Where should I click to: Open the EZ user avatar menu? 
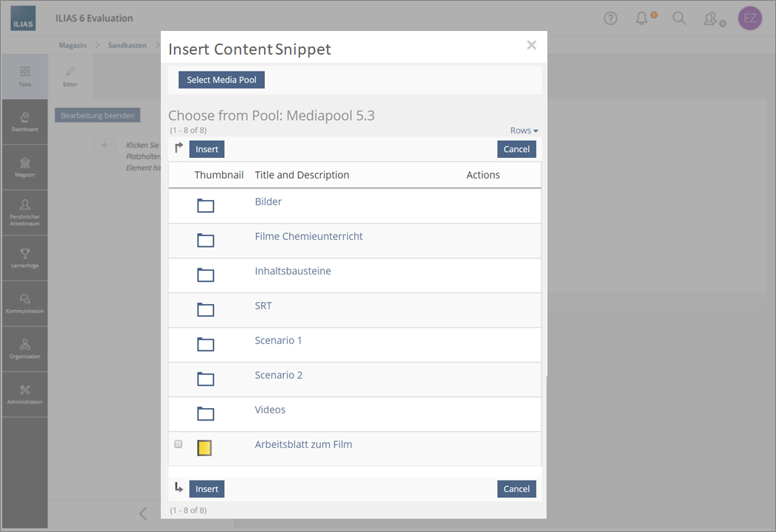[749, 18]
